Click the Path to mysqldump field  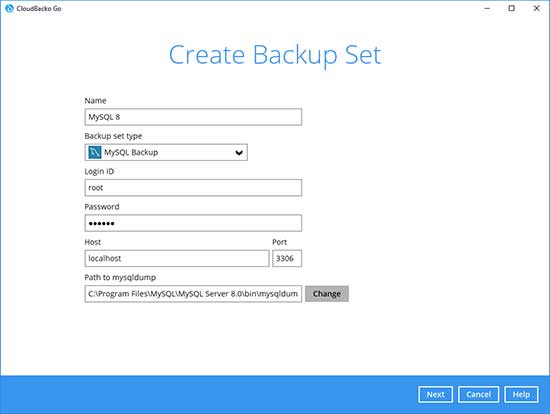pyautogui.click(x=193, y=294)
